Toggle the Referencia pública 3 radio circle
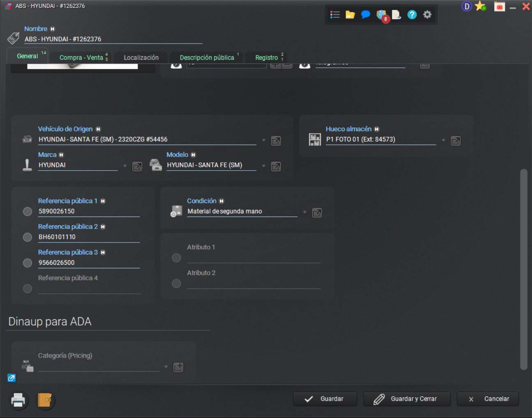 click(x=28, y=263)
